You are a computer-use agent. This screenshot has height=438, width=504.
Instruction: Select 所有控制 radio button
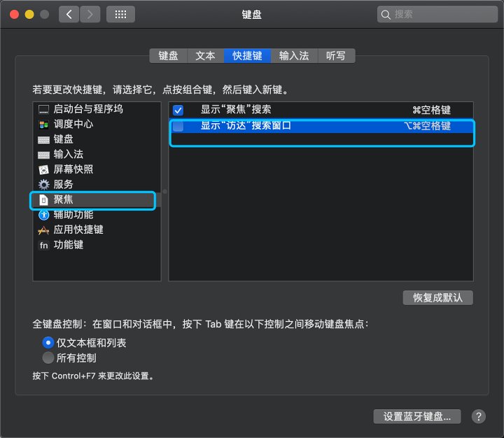click(48, 358)
